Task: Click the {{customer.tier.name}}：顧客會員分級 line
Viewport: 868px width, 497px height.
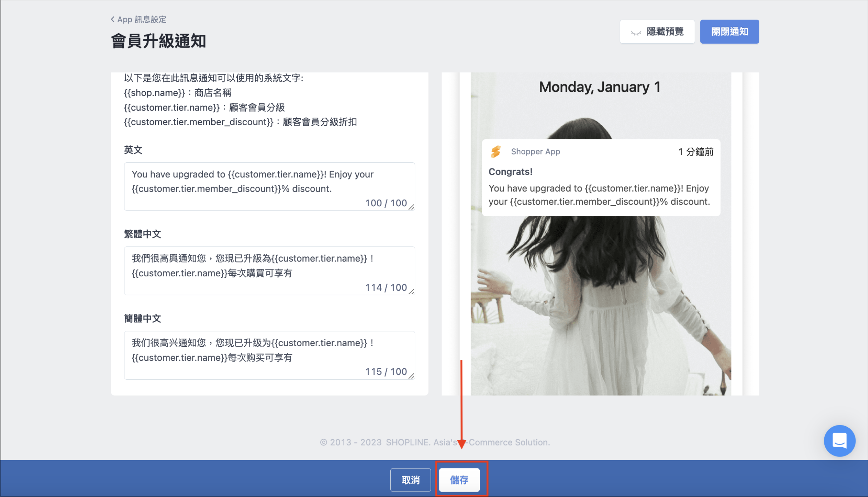Action: point(204,107)
